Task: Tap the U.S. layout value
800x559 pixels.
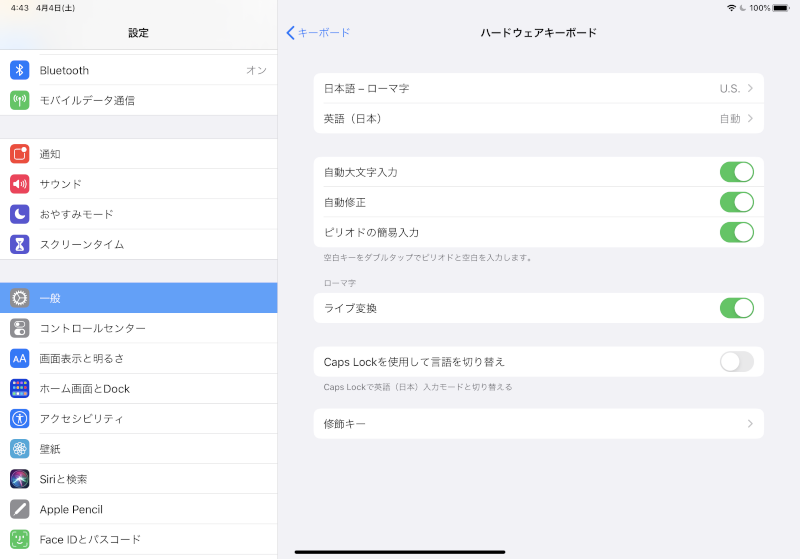Action: (730, 88)
